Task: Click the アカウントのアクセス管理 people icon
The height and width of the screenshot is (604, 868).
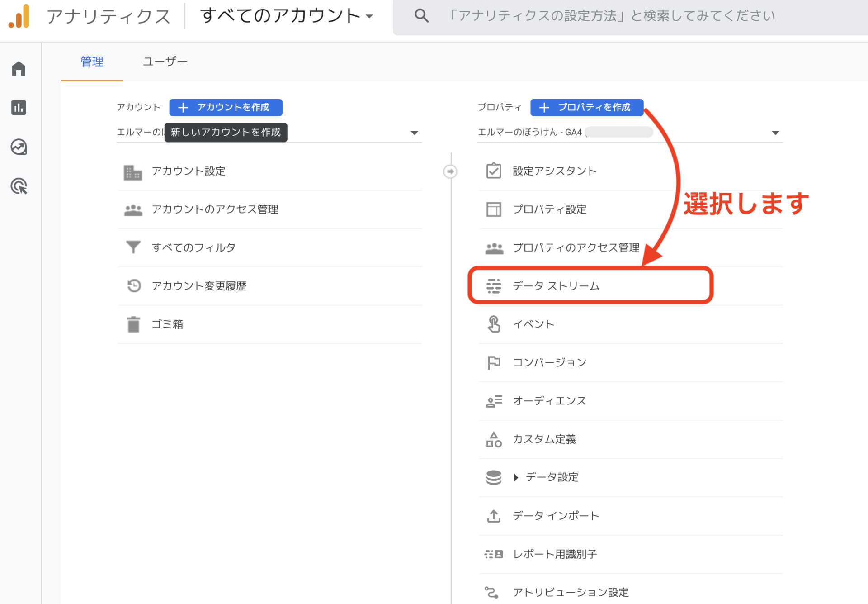Action: click(x=133, y=210)
